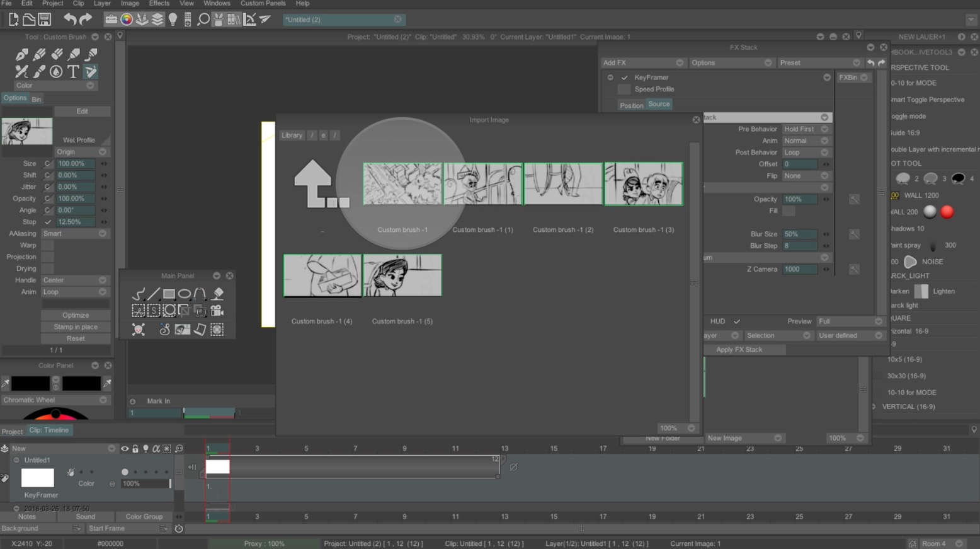Select the Pen Brush tool icon

coord(21,54)
